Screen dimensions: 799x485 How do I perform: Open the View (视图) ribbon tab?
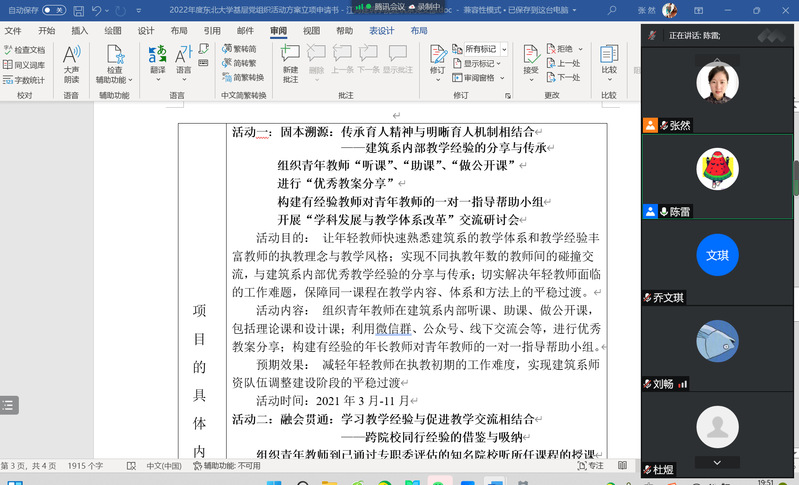[x=312, y=31]
